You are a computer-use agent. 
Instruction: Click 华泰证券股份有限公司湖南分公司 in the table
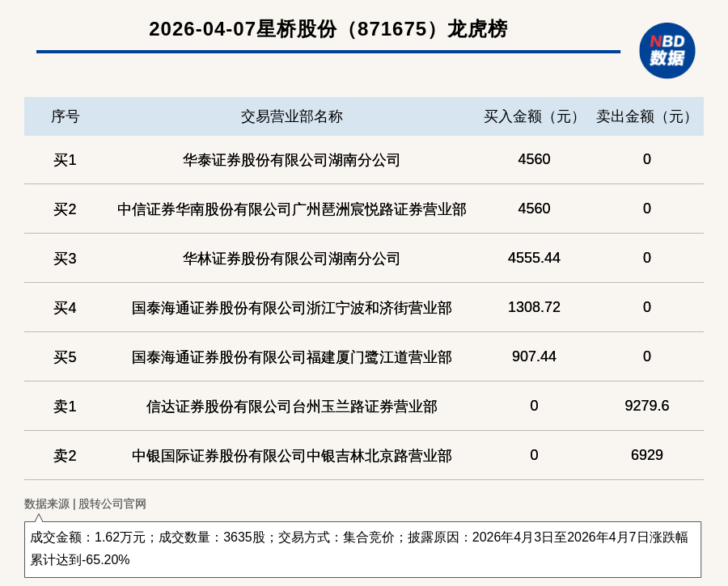(x=291, y=160)
